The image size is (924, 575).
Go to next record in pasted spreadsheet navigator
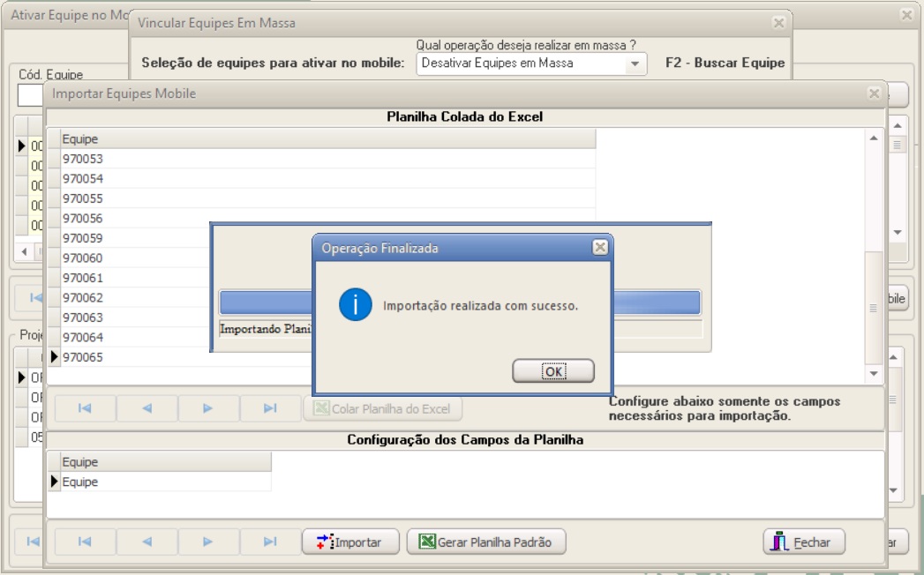[208, 408]
